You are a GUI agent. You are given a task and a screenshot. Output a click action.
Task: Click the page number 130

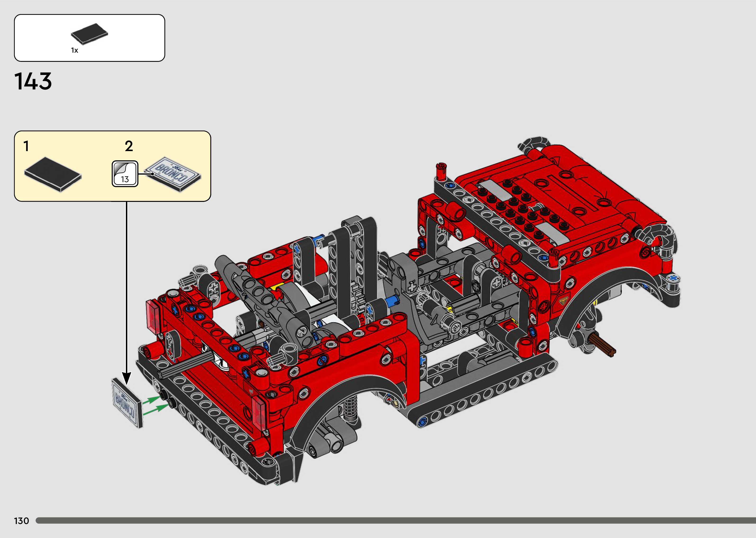pyautogui.click(x=22, y=521)
